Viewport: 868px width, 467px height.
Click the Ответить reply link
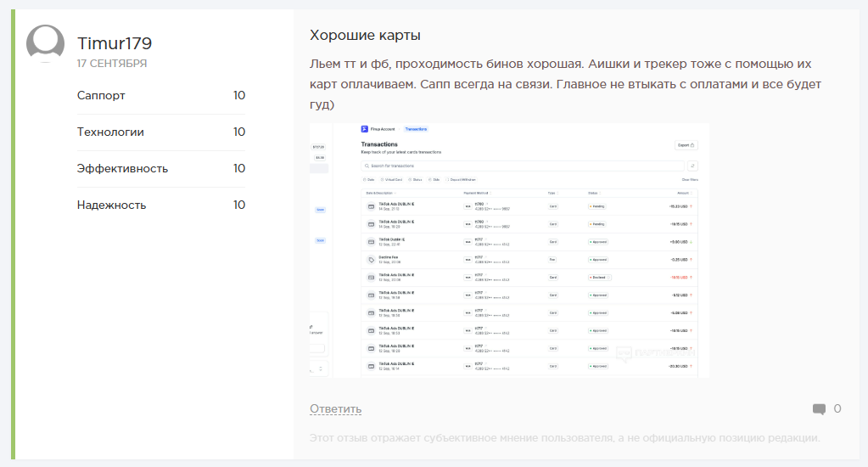[x=335, y=409]
